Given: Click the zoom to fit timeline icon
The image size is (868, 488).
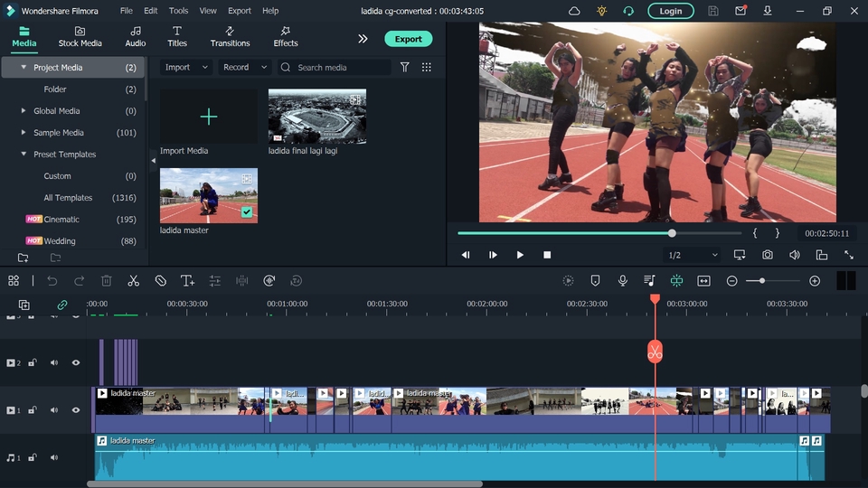Looking at the screenshot, I should tap(703, 281).
